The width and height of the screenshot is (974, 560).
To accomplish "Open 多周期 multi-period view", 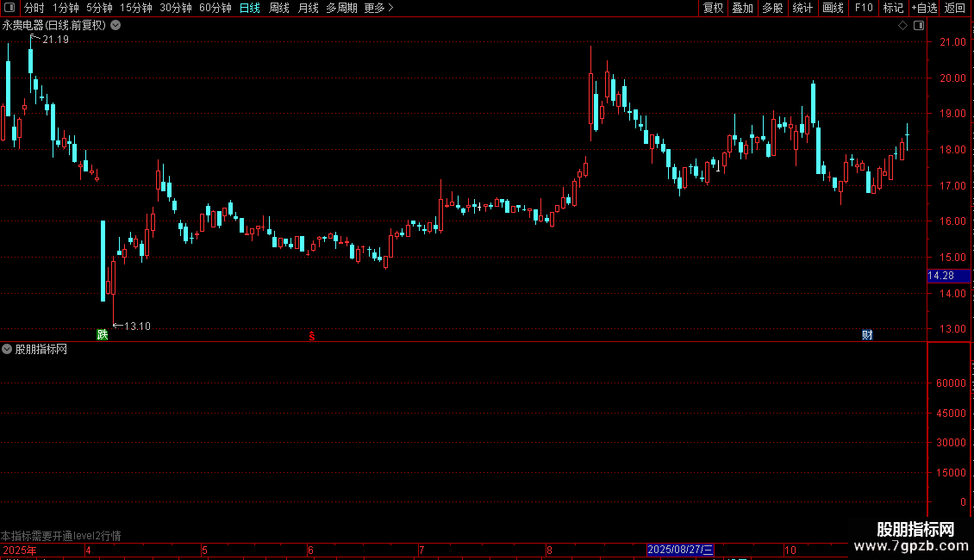I will coord(341,8).
